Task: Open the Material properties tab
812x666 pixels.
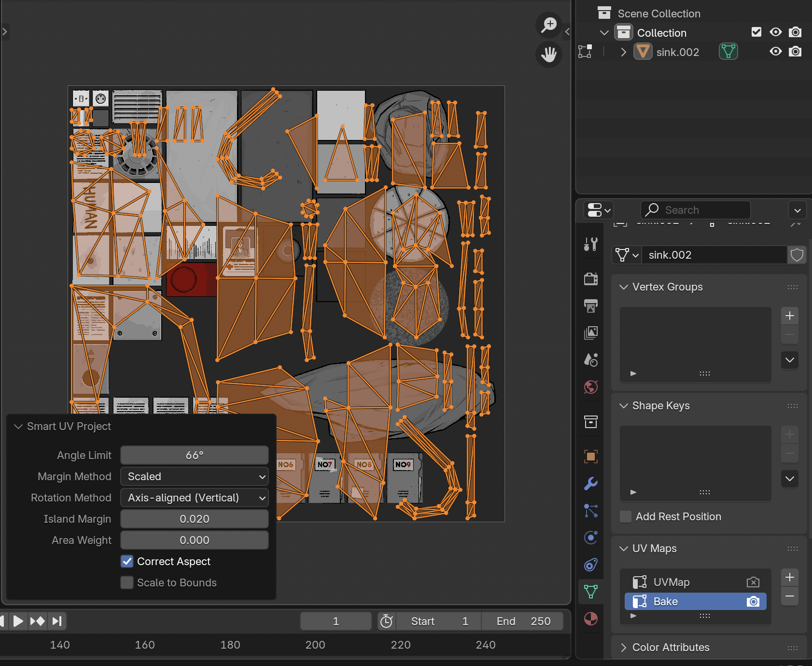Action: (591, 619)
